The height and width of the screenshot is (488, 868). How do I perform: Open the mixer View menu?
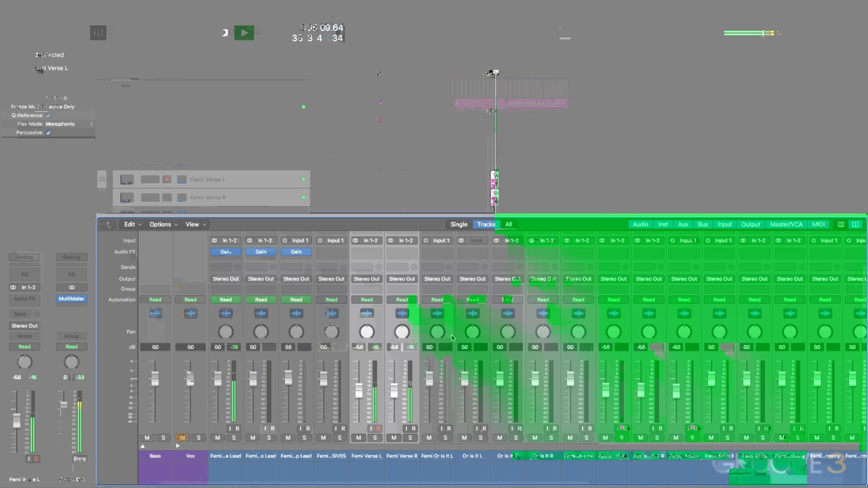coord(195,225)
